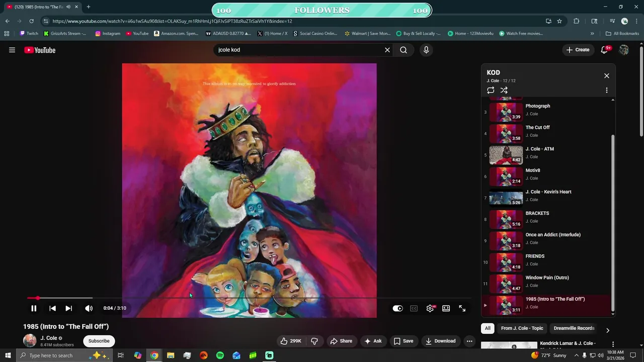This screenshot has height=362, width=644.
Task: Click the browser address bar URL
Action: point(172,21)
